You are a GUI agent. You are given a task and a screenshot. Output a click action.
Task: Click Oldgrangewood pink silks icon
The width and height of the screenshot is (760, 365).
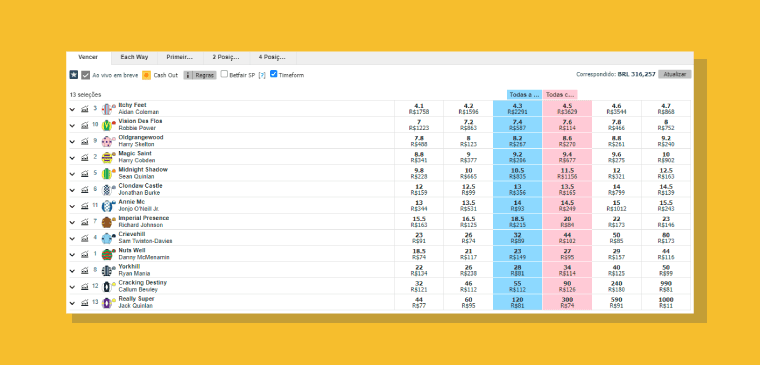click(x=107, y=141)
